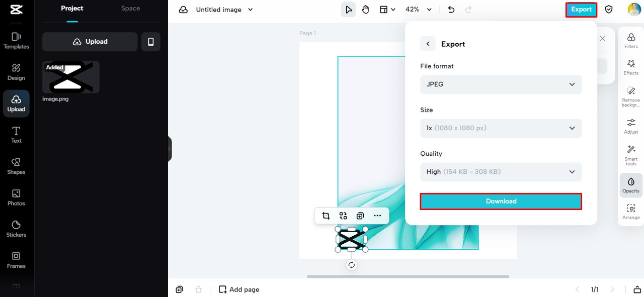Select the pointer selection tool
The image size is (644, 297).
[348, 10]
